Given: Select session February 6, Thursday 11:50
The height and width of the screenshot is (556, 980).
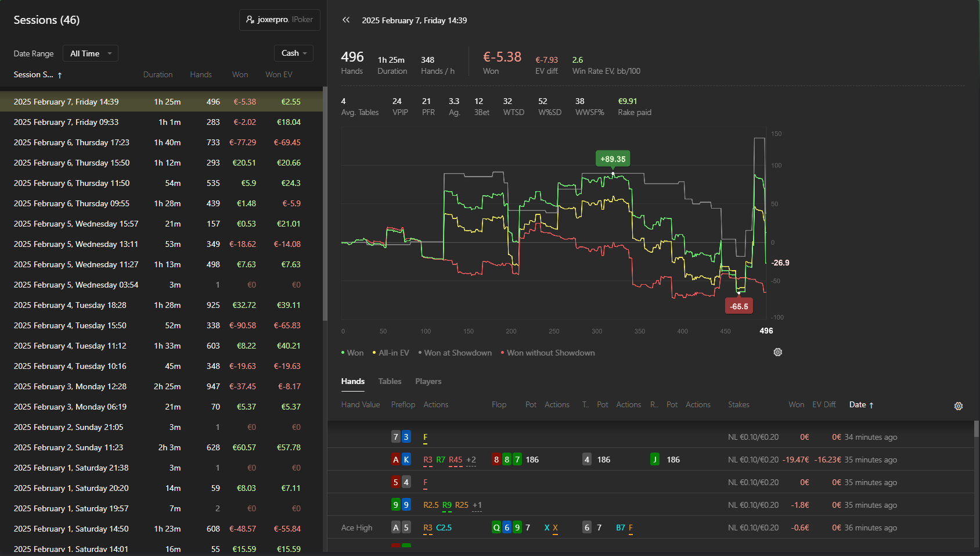Looking at the screenshot, I should point(161,183).
